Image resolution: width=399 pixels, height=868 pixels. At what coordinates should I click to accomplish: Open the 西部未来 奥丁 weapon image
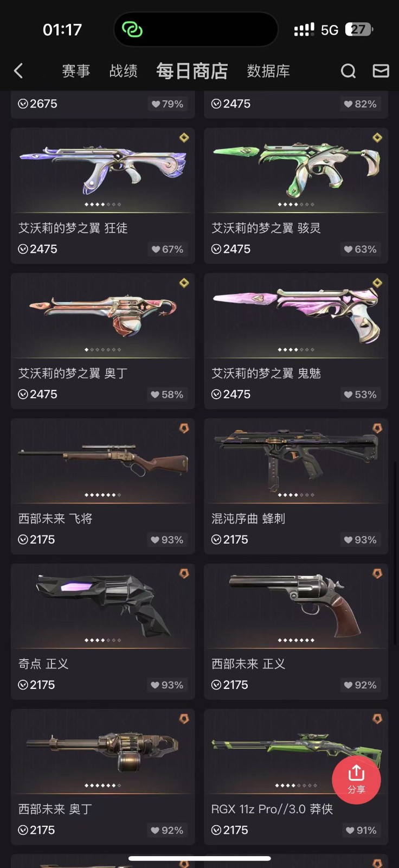[103, 750]
